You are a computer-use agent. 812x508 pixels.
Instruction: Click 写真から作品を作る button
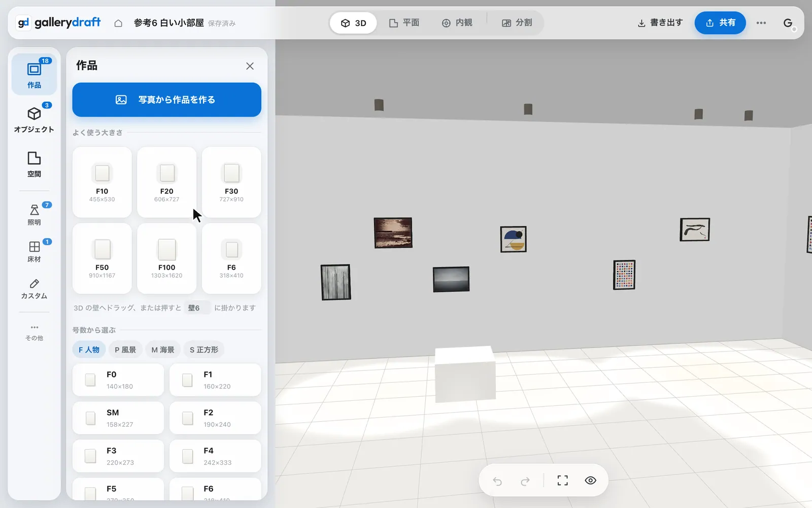pos(167,100)
